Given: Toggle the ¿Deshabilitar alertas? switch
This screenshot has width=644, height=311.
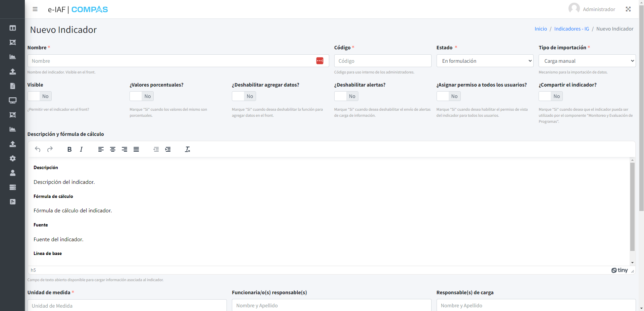Looking at the screenshot, I should click(346, 96).
